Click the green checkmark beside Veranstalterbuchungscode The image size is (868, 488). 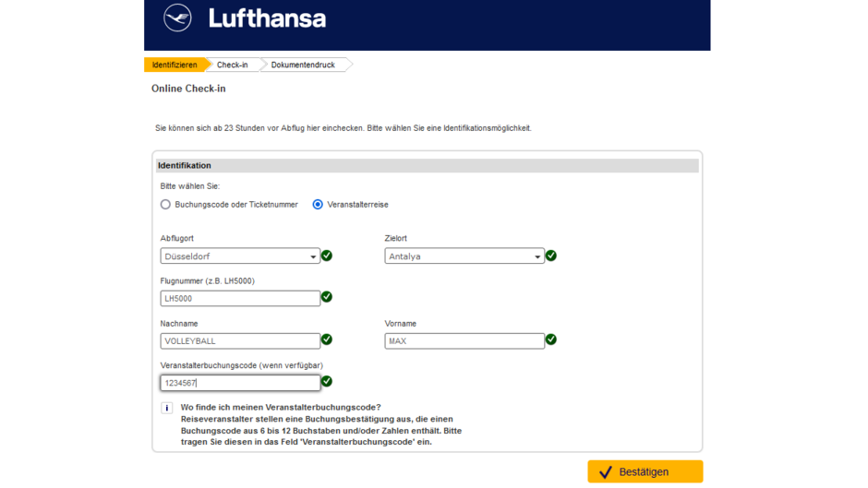pos(327,381)
